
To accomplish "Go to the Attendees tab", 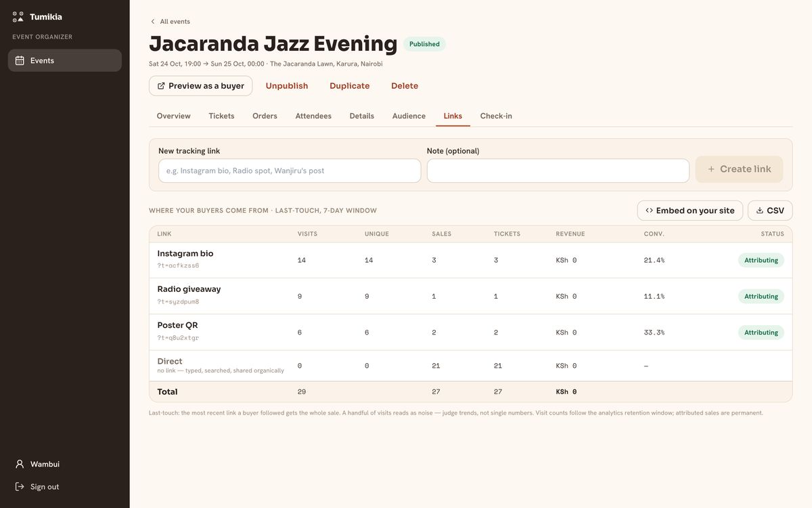I will coord(313,116).
